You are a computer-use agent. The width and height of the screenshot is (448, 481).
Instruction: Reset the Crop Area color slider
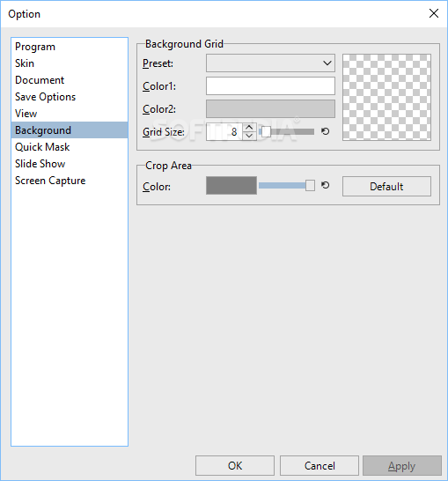click(325, 185)
